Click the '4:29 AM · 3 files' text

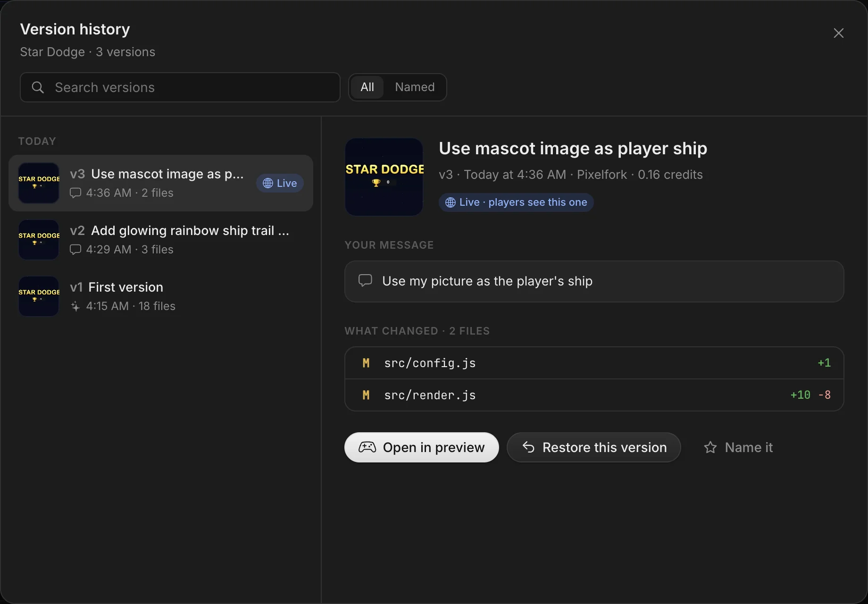click(x=130, y=250)
